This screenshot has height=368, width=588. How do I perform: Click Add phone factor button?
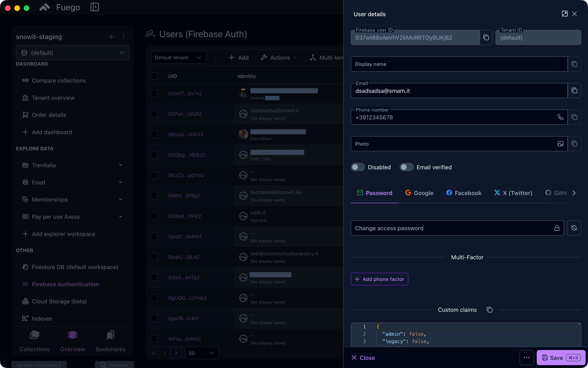380,279
